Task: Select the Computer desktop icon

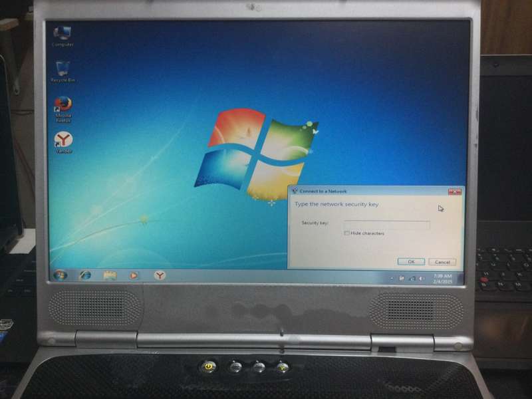Action: click(63, 37)
